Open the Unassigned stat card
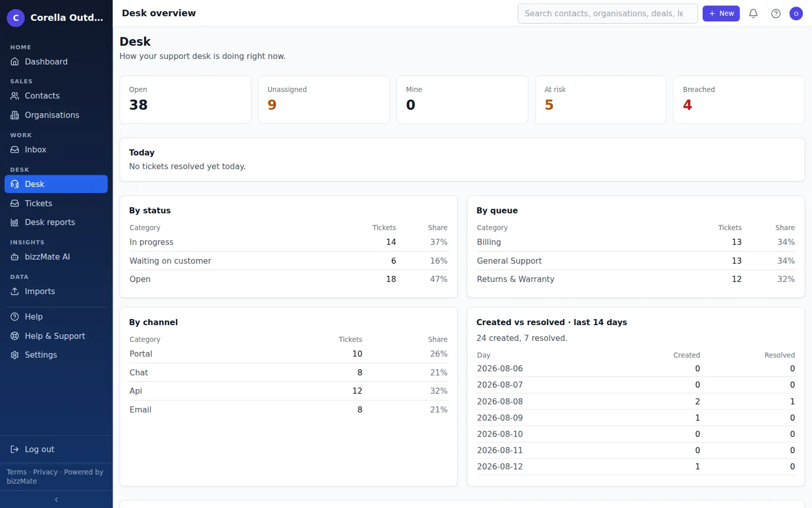Viewport: 812px width, 508px height. click(324, 100)
